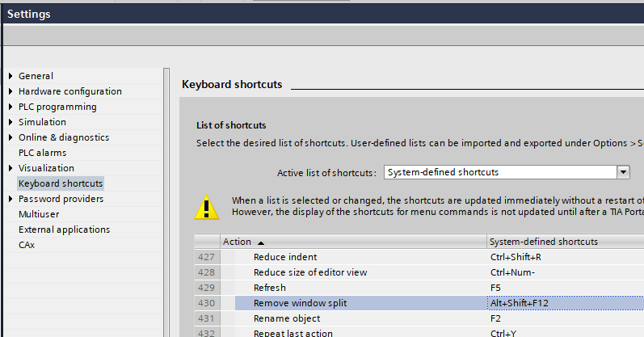Image resolution: width=644 pixels, height=337 pixels.
Task: Click the yellow warning icon
Action: [207, 207]
